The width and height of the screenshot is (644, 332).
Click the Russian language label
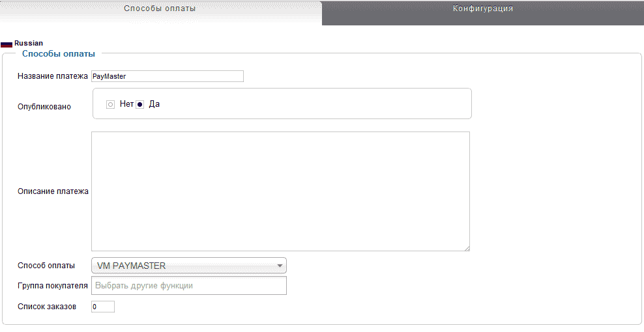pos(29,44)
